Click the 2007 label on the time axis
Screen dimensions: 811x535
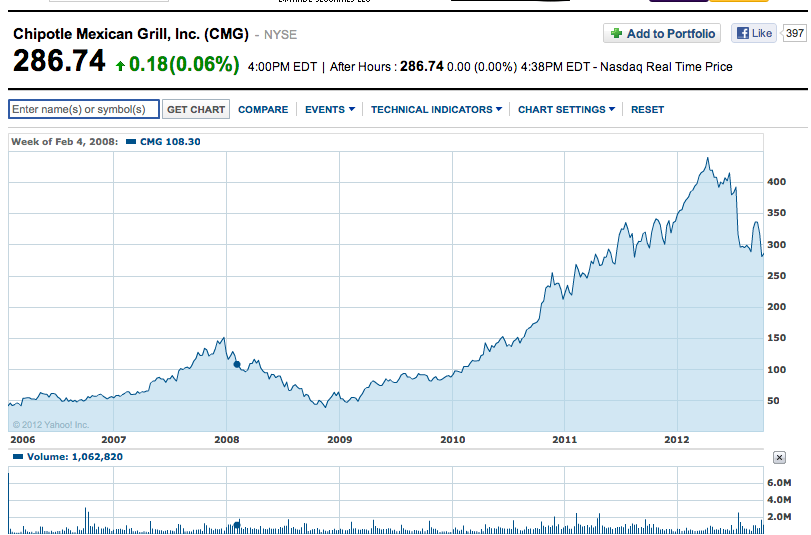coord(113,440)
